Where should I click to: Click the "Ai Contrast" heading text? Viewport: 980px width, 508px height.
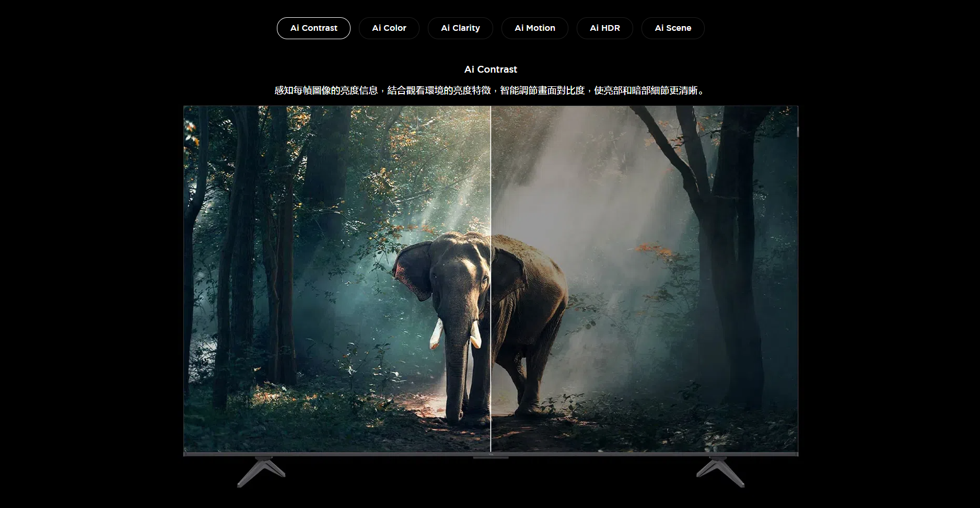coord(491,70)
